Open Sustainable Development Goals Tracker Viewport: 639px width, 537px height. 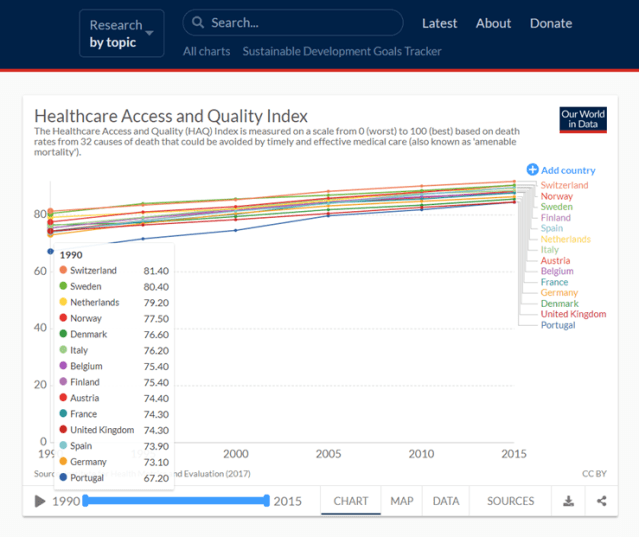[x=341, y=51]
